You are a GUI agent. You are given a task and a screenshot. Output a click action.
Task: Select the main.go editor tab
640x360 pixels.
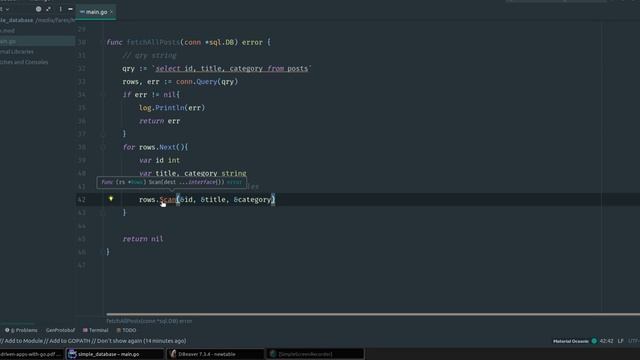(96, 12)
